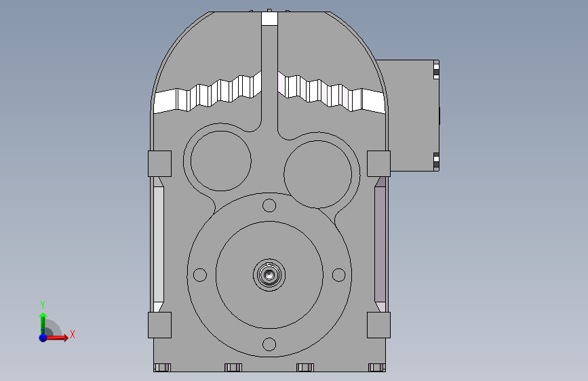The image size is (588, 381).
Task: Select the upper-left circular boss on the housing
Action: tap(221, 161)
